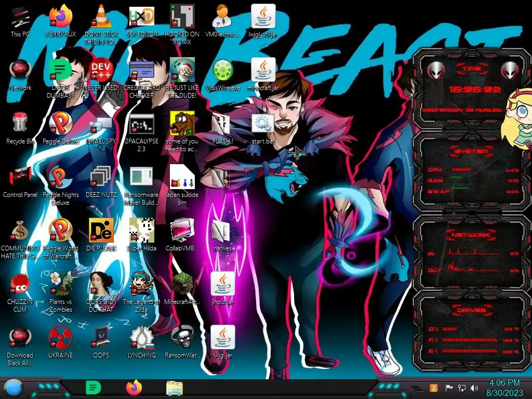Screen dimensions: 532x399
Task: Open the Peggle Nights Deluxe shortcut
Action: [60, 186]
